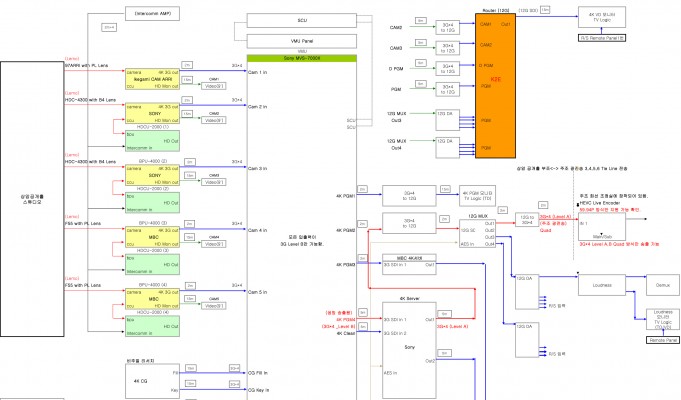Select the MBC 4K server block

click(409, 264)
